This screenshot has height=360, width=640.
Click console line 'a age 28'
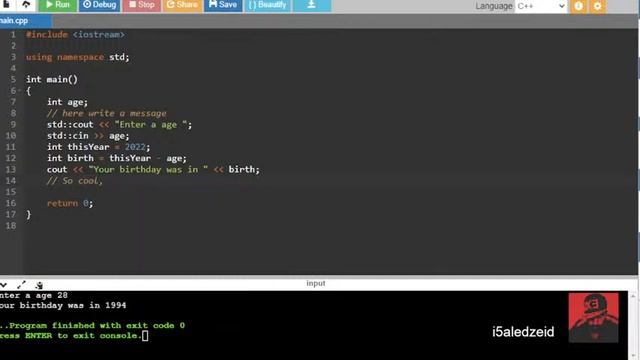(x=46, y=295)
